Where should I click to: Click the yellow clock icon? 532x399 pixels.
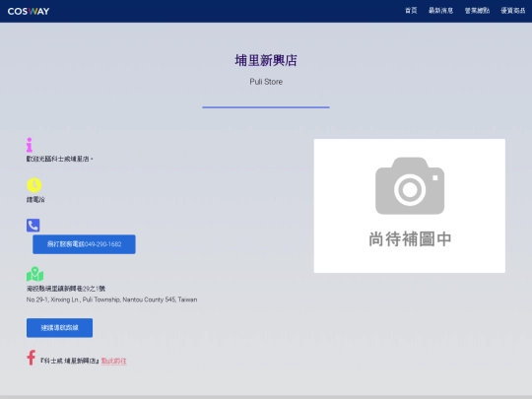(x=33, y=185)
